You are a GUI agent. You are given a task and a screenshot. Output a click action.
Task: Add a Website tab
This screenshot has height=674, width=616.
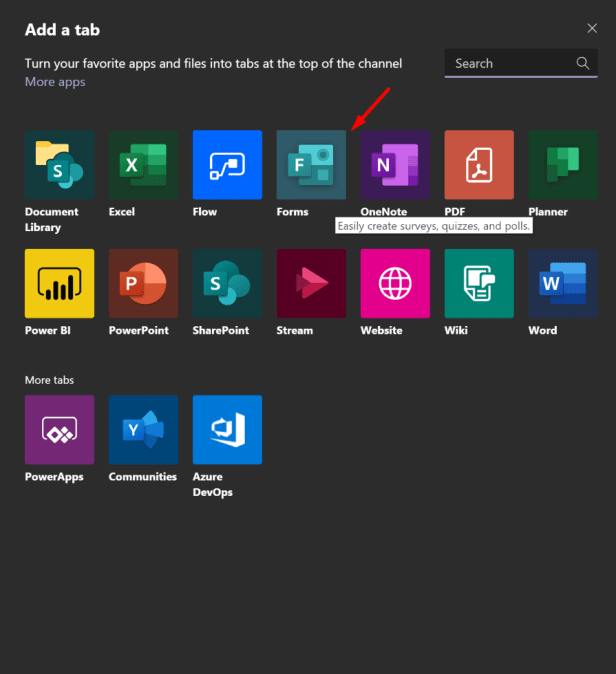point(395,283)
